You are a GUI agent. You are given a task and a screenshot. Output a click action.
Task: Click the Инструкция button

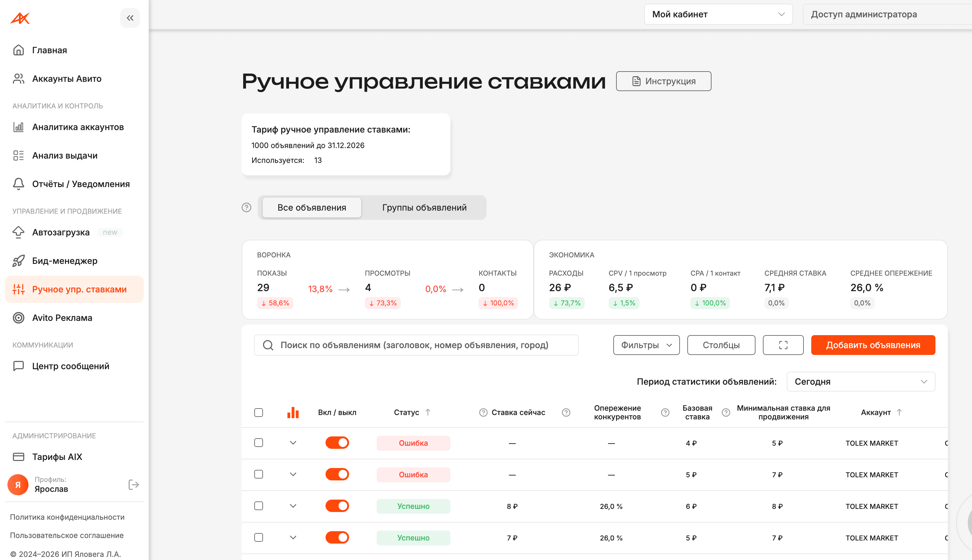point(663,81)
